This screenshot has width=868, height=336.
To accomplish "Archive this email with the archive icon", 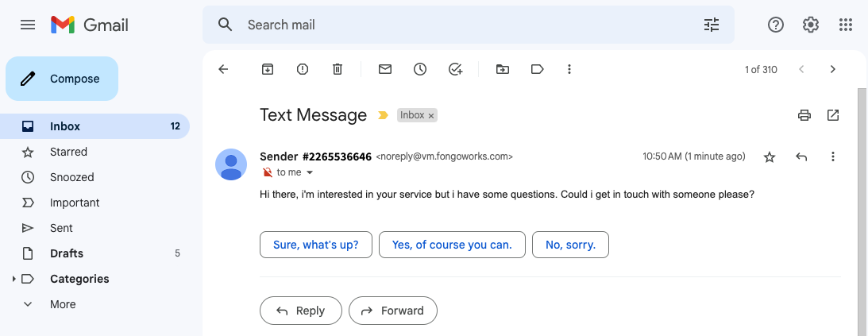I will point(268,69).
